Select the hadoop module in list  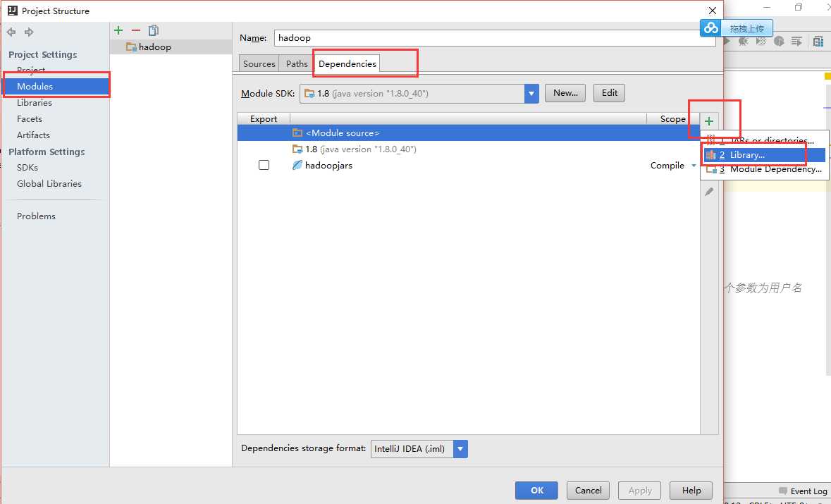coord(171,47)
